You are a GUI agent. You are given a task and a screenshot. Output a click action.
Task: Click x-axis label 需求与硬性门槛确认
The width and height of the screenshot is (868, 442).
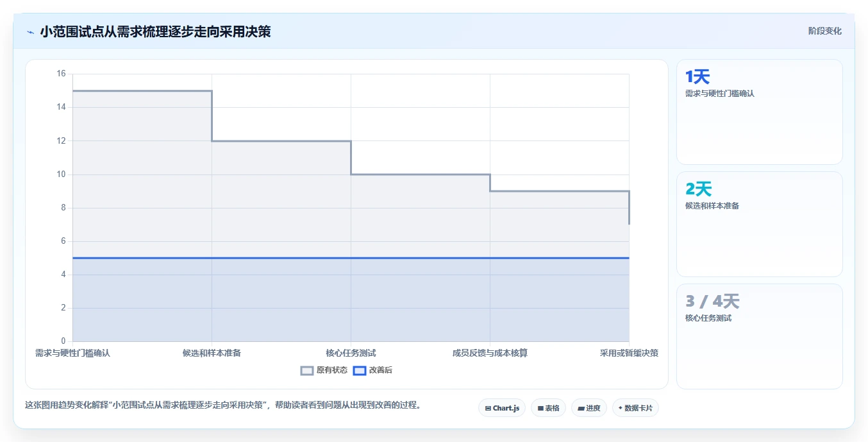click(x=72, y=353)
